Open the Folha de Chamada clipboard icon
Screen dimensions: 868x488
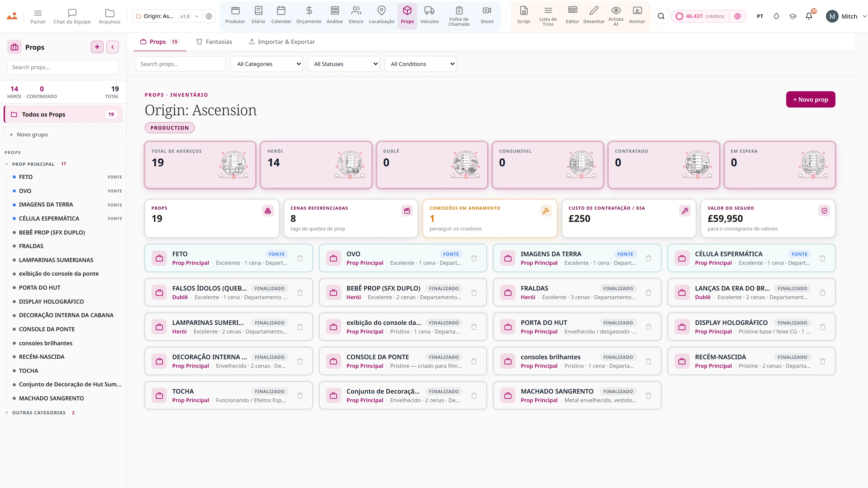(x=459, y=10)
